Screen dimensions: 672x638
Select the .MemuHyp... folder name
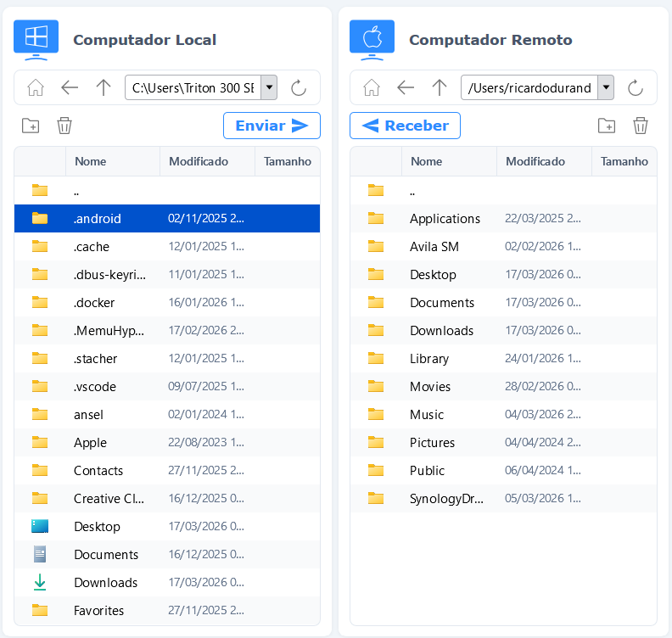point(109,331)
